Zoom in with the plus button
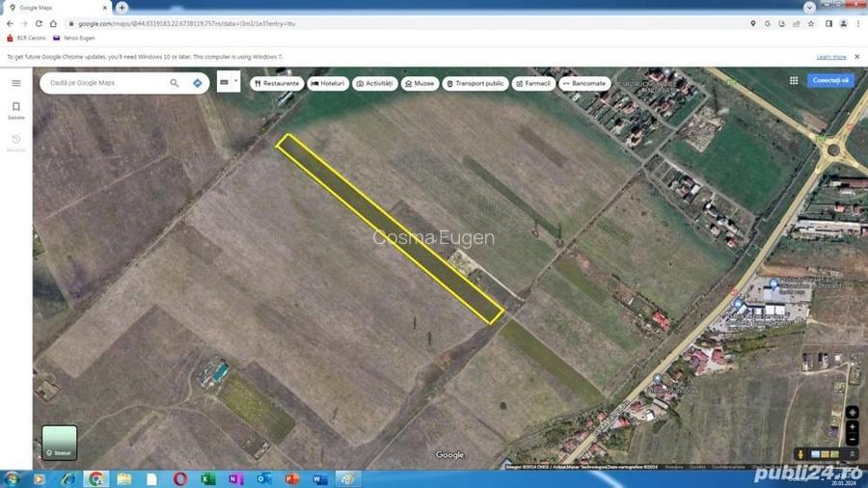 coord(852,426)
